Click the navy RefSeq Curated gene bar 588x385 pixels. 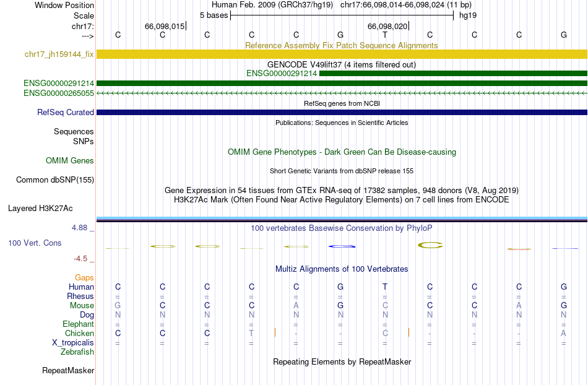coord(342,113)
